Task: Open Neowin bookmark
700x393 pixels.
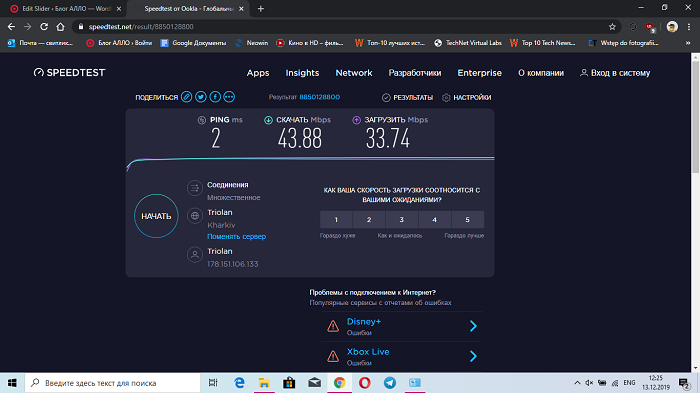Action: pos(252,43)
